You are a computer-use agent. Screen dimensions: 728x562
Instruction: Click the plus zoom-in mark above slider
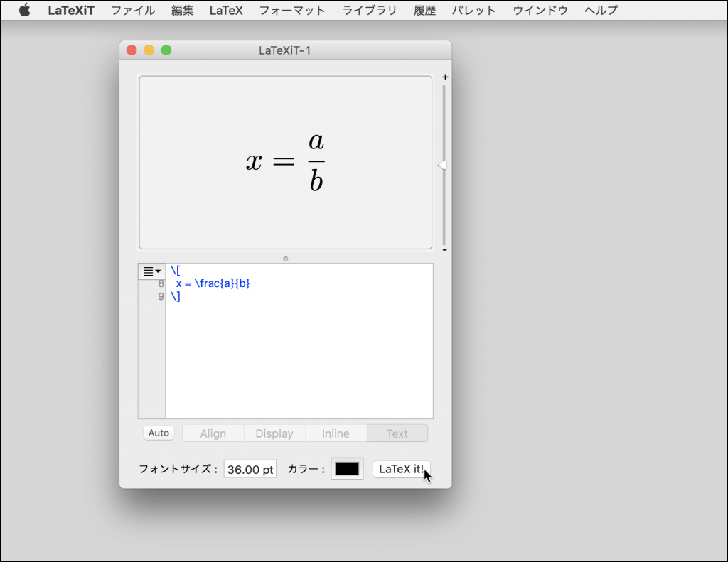(445, 77)
